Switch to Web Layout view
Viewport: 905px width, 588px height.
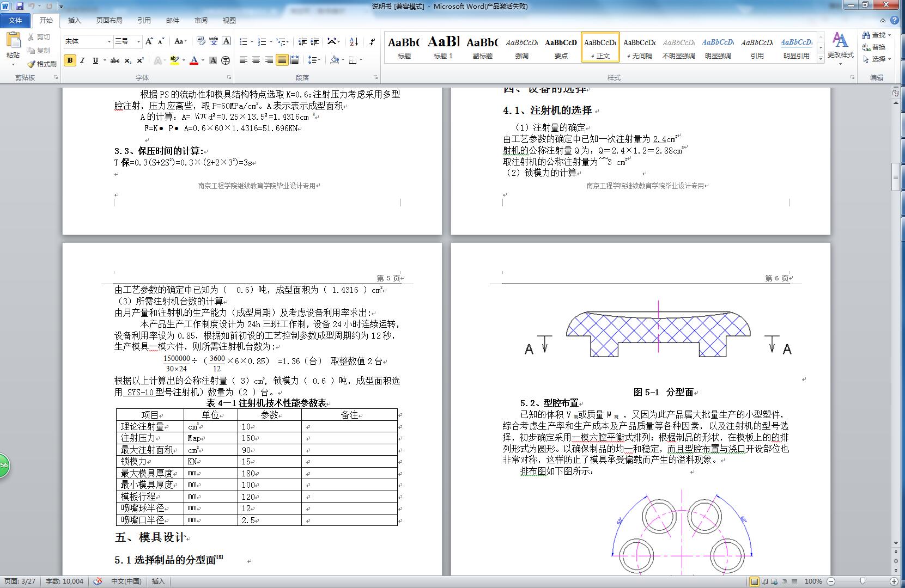(775, 581)
